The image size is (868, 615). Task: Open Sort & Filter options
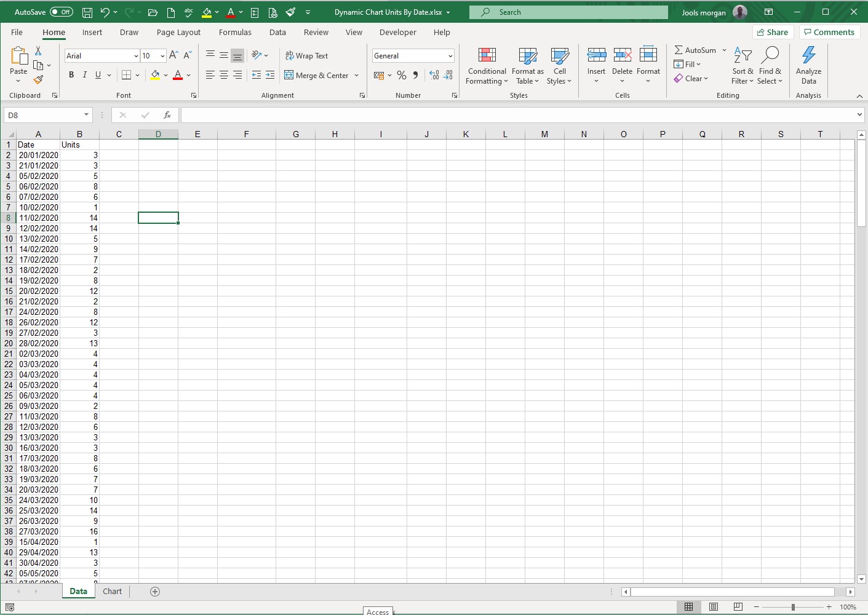pos(743,66)
